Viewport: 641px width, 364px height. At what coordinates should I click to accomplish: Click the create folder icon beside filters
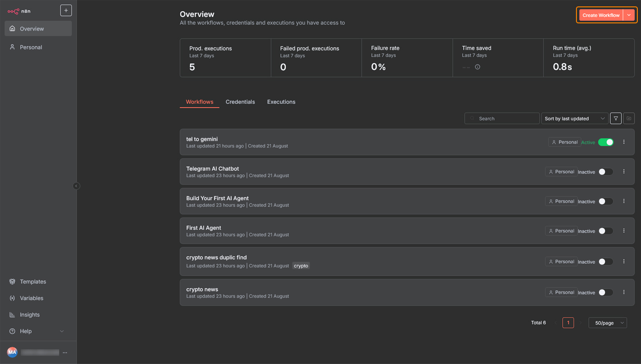[x=629, y=118]
